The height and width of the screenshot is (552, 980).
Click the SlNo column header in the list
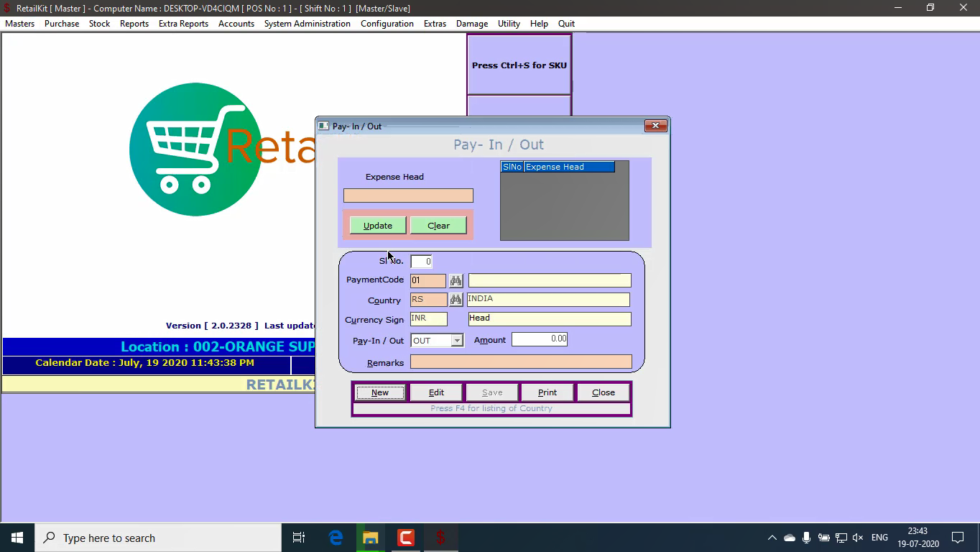[x=512, y=167]
